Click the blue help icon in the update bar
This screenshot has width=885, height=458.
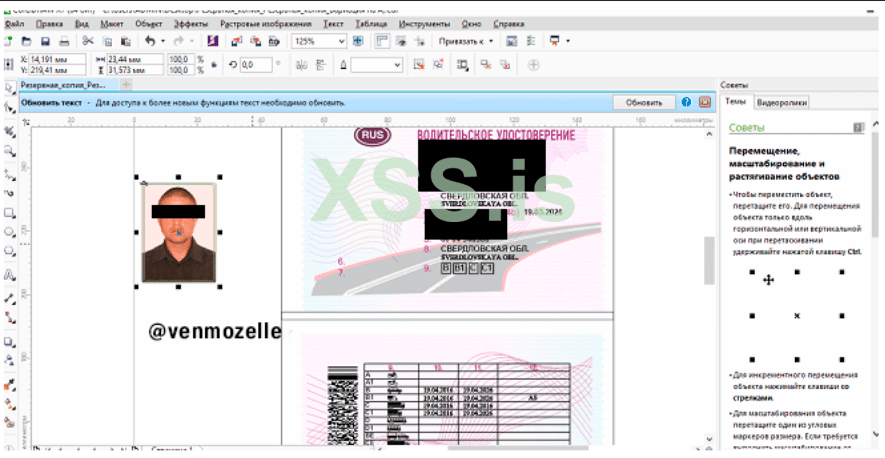pyautogui.click(x=686, y=102)
